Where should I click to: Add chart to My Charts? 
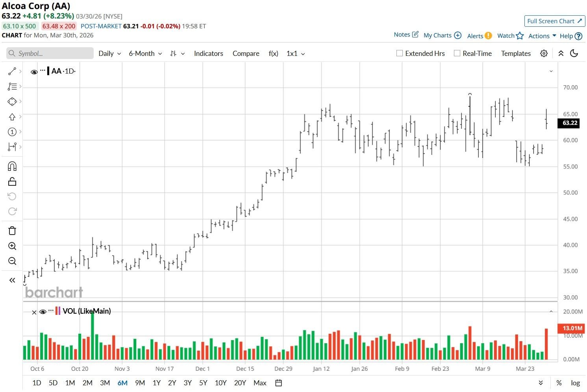442,35
